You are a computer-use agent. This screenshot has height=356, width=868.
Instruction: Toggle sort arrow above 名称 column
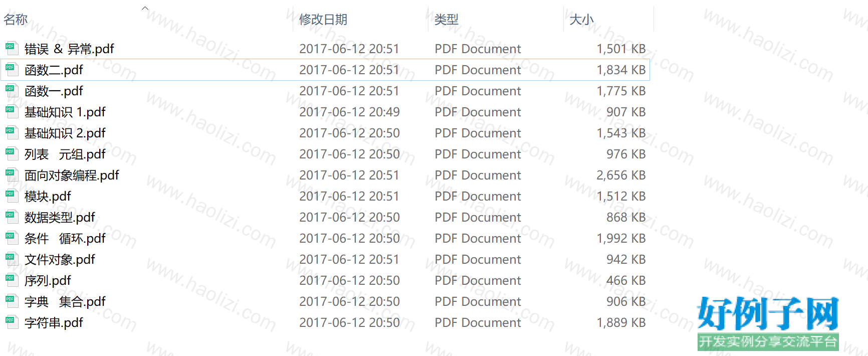pyautogui.click(x=145, y=8)
